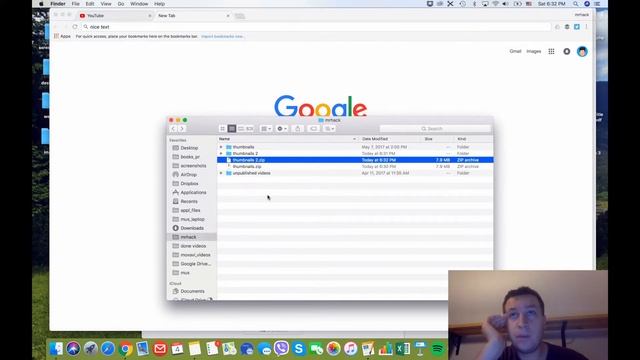Open the Window menu

pos(139,4)
